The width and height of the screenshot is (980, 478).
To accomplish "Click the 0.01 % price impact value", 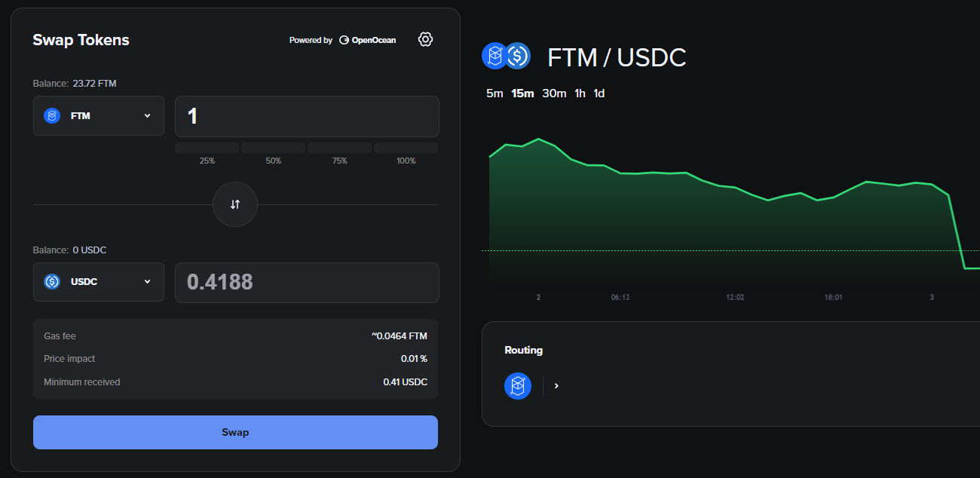I will (x=414, y=359).
